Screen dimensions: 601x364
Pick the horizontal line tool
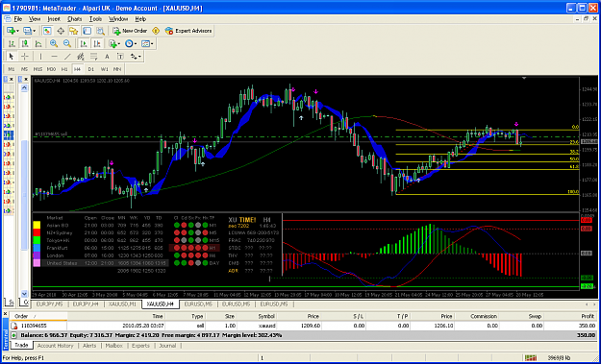tap(54, 57)
